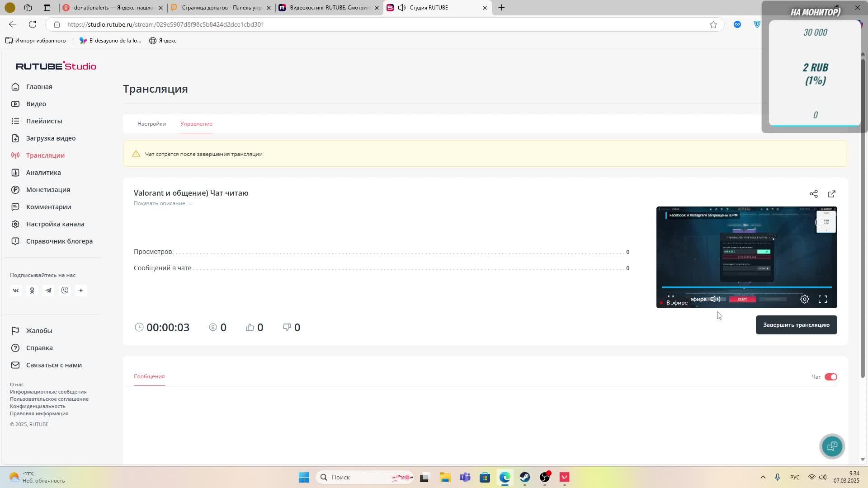Open the El desayuno de la lo... bookmark
Image resolution: width=868 pixels, height=488 pixels.
point(110,41)
